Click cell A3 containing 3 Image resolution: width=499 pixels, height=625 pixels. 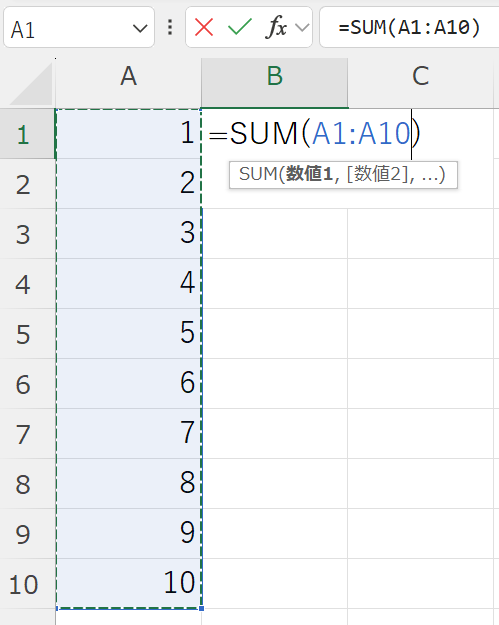point(128,234)
